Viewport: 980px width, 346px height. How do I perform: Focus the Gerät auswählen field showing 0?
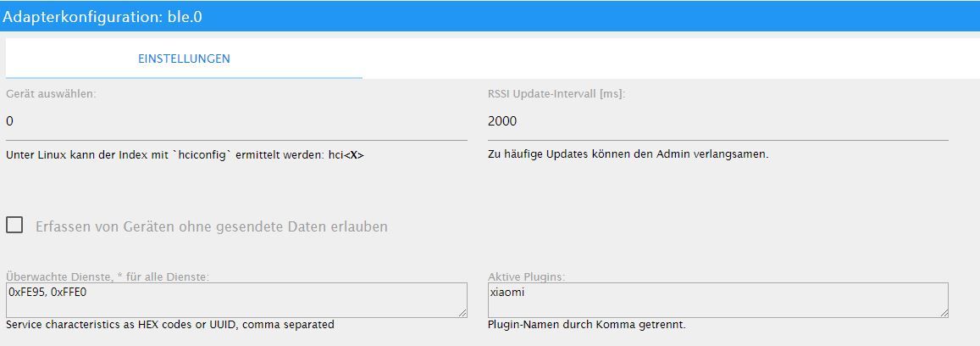coord(236,121)
